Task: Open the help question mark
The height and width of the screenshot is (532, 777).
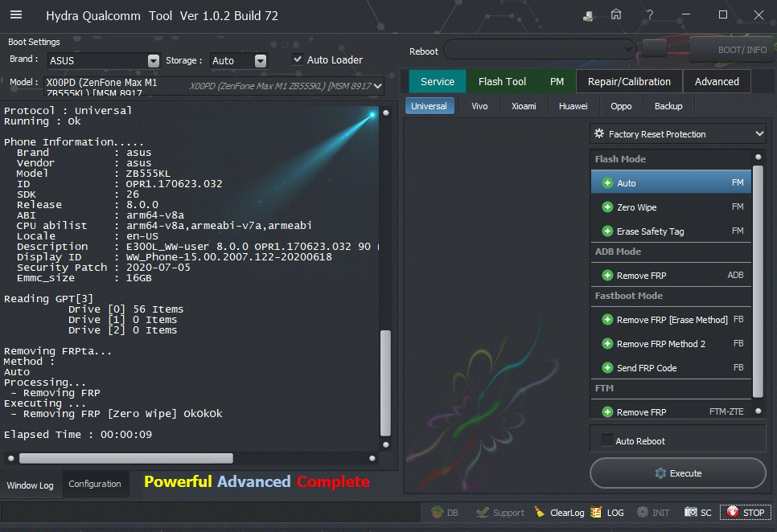Action: (650, 14)
